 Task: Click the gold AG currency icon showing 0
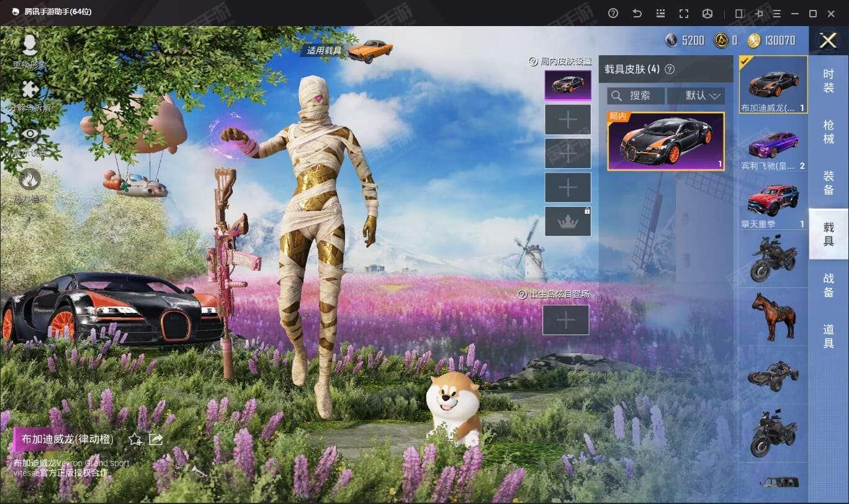coord(721,40)
